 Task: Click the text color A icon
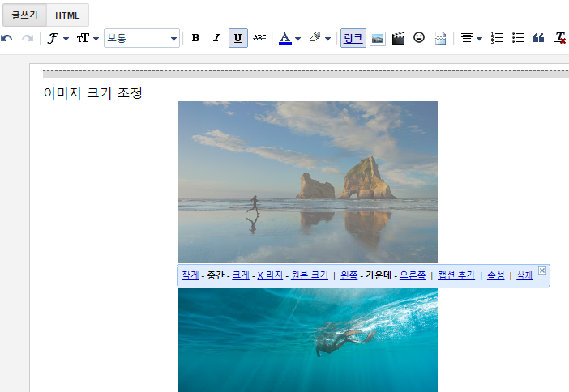coord(285,38)
